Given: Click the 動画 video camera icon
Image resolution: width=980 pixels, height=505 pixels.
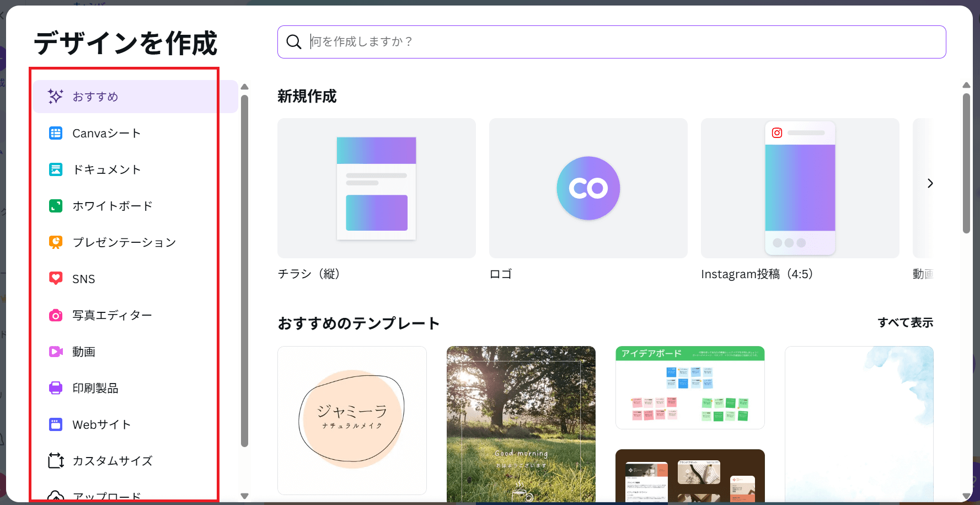Looking at the screenshot, I should [56, 352].
